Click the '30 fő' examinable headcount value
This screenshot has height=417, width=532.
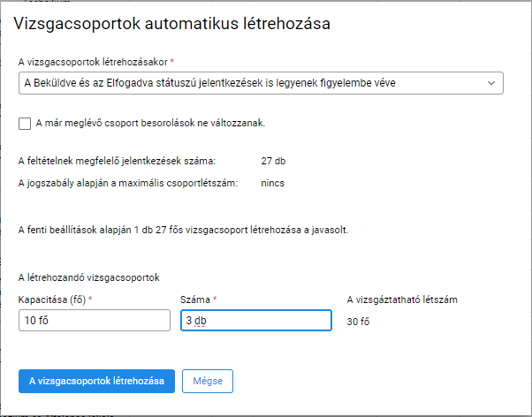coord(358,322)
